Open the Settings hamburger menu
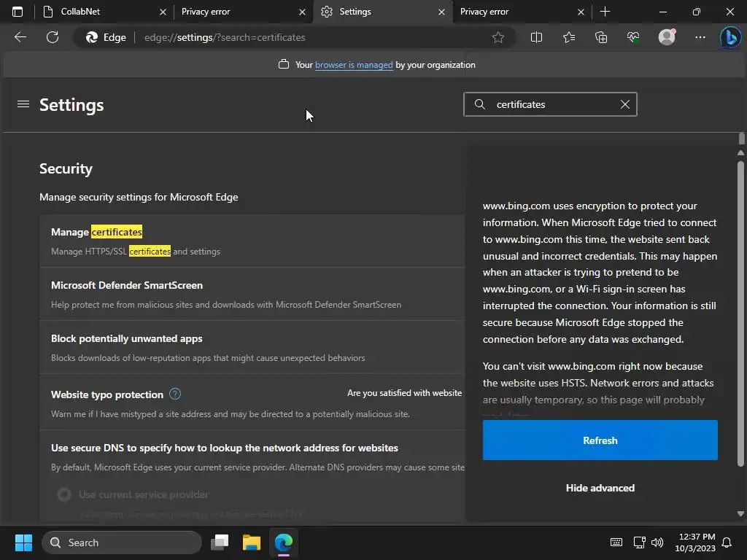 [x=23, y=104]
